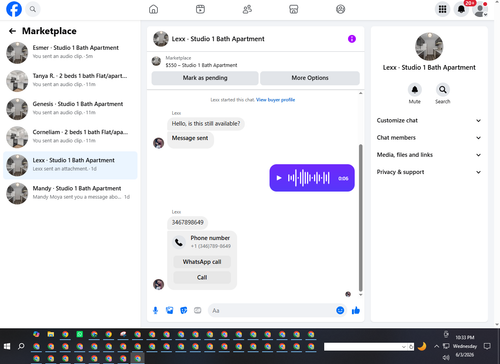Open the Windows notification center icon

[x=487, y=346]
